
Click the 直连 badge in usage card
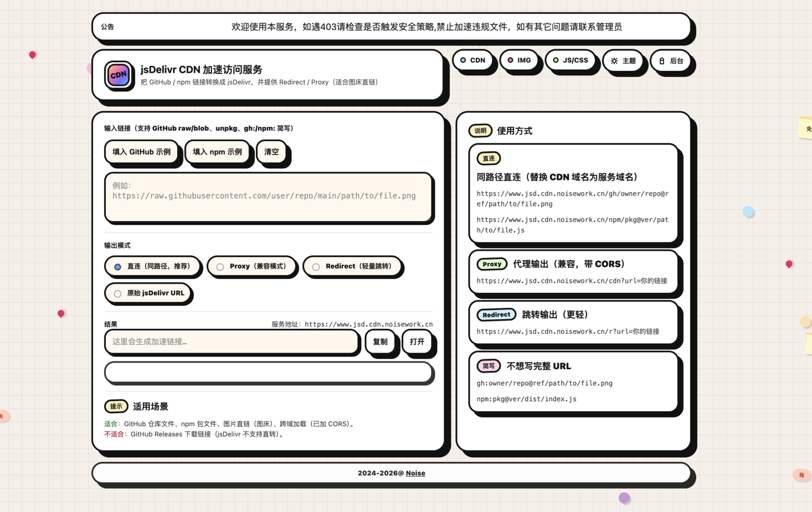point(489,158)
